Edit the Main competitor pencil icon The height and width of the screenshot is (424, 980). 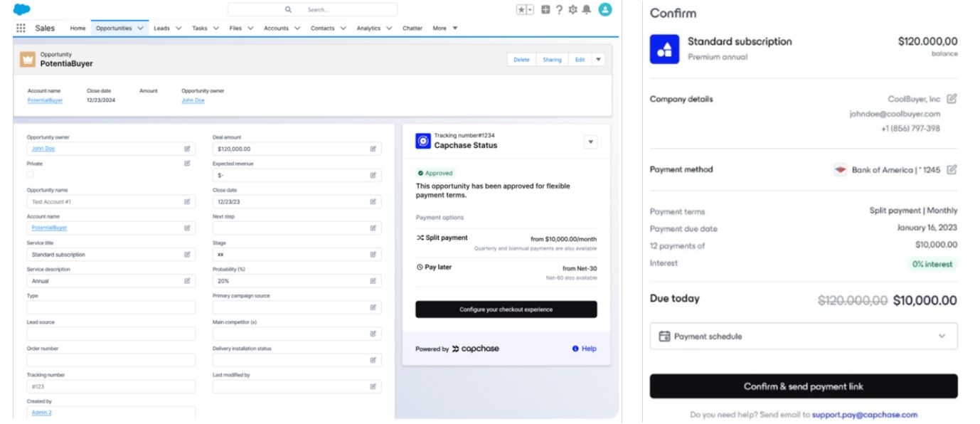click(373, 334)
